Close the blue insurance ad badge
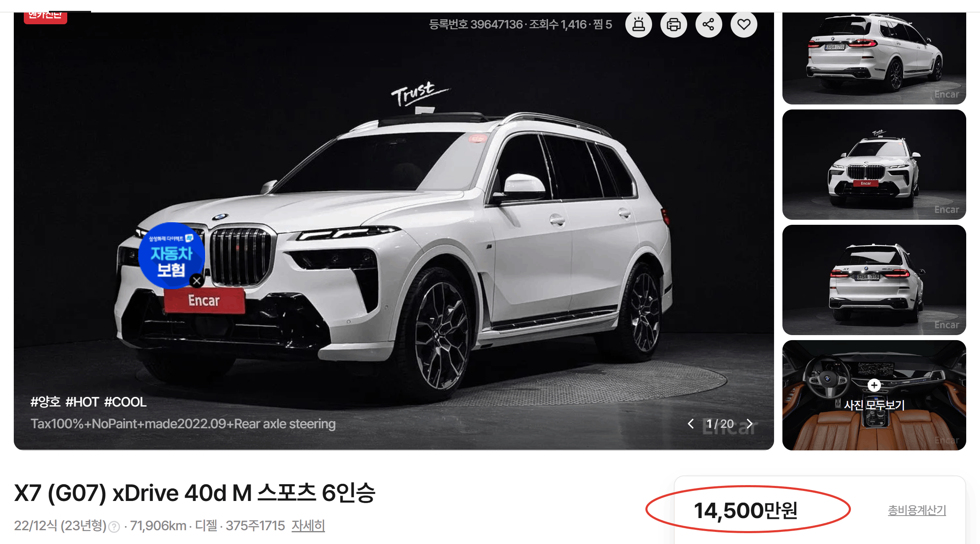 (x=197, y=281)
